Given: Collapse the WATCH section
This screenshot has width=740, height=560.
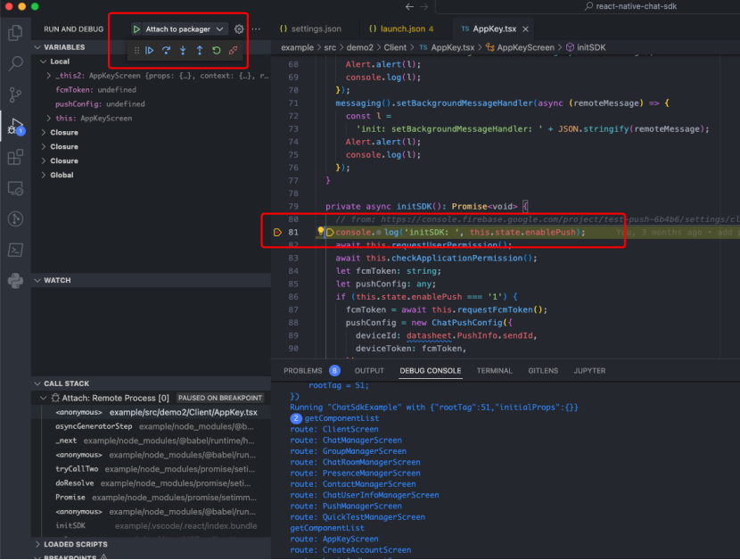Looking at the screenshot, I should point(37,281).
